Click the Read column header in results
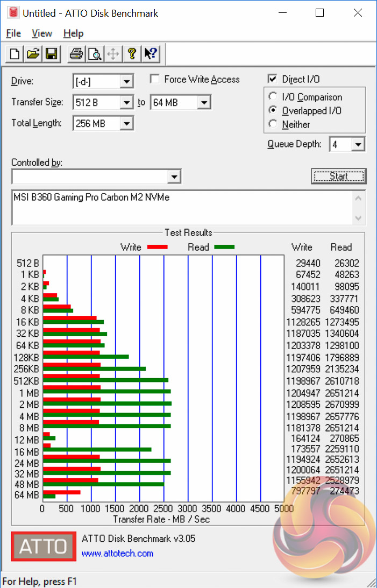Viewport: 377px width, 588px height. (341, 247)
